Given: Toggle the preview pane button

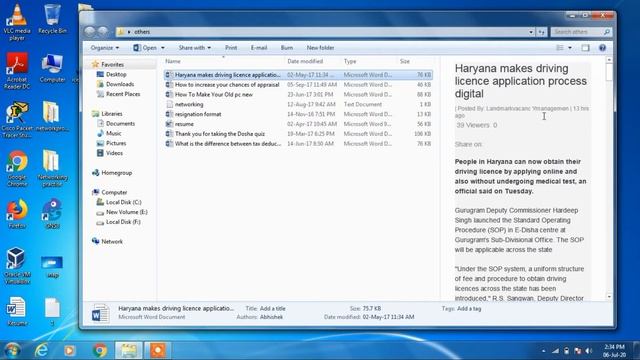Looking at the screenshot, I should click(x=585, y=48).
